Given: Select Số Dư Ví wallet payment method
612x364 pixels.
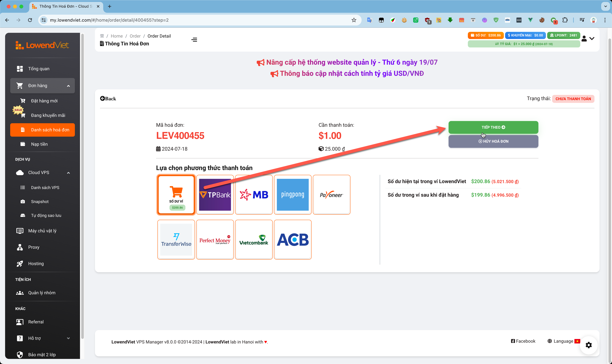Looking at the screenshot, I should pyautogui.click(x=176, y=195).
